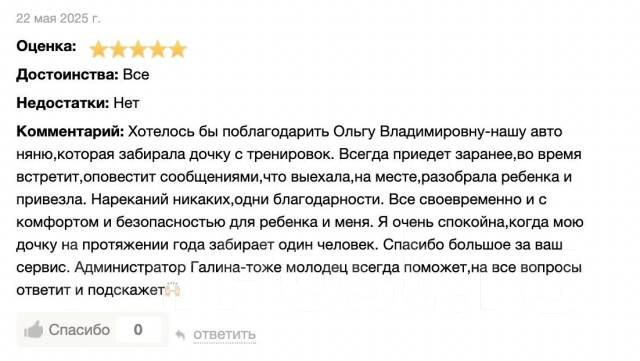Click the thumbs-up icon beside Спасибо

[x=33, y=330]
